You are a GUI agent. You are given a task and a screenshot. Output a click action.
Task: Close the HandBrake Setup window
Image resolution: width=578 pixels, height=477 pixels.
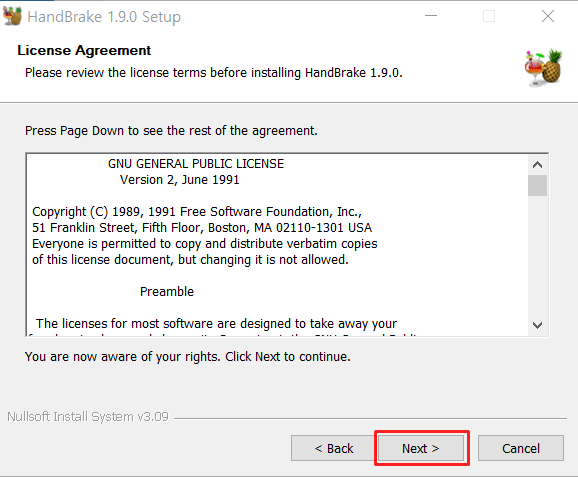click(548, 16)
